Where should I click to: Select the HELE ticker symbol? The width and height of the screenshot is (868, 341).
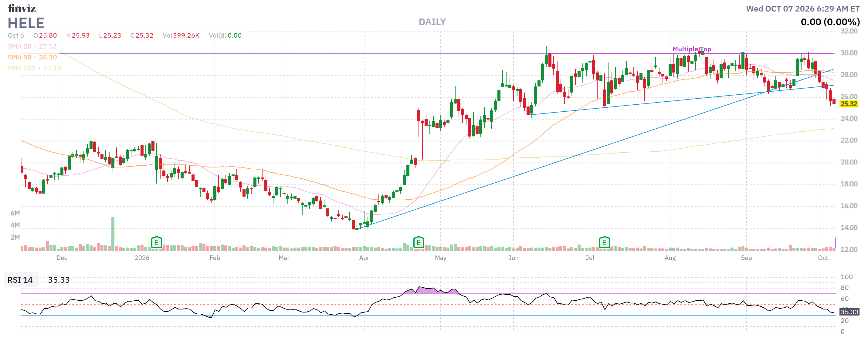[26, 23]
